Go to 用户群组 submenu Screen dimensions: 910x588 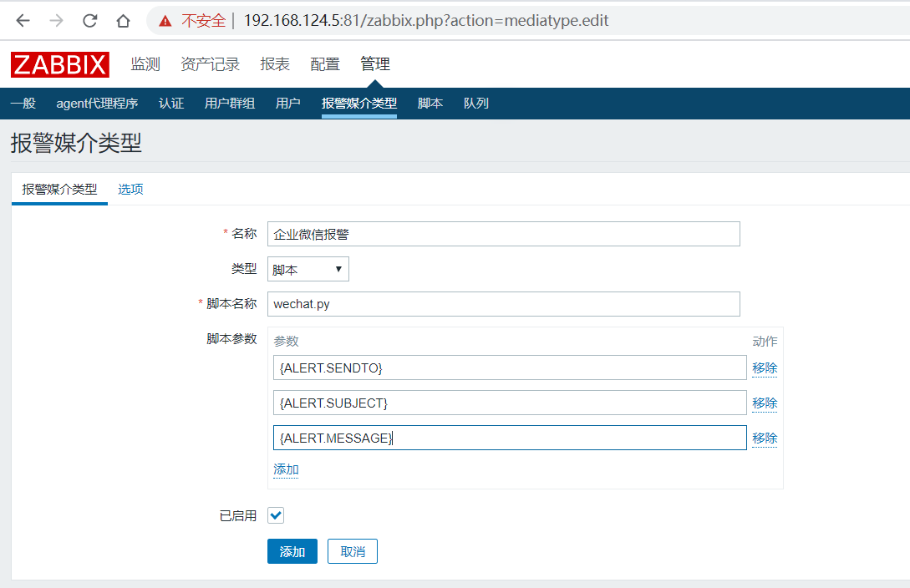(x=230, y=104)
